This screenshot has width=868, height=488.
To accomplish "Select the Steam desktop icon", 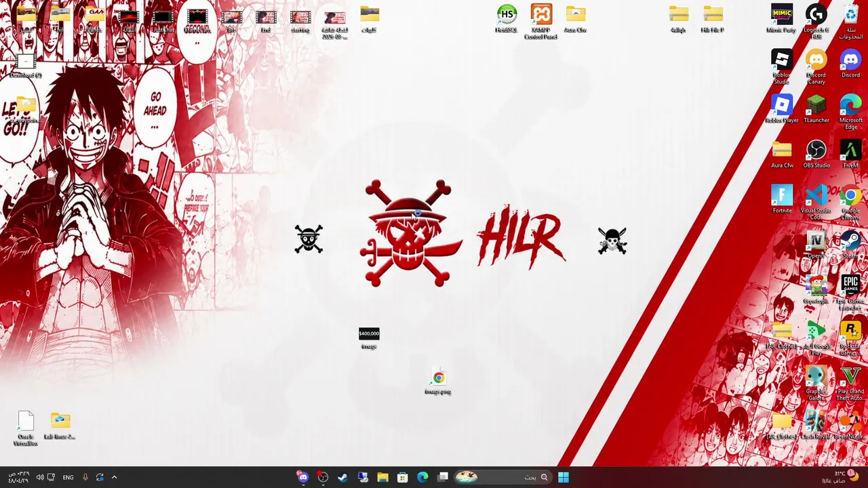I will coord(850,244).
